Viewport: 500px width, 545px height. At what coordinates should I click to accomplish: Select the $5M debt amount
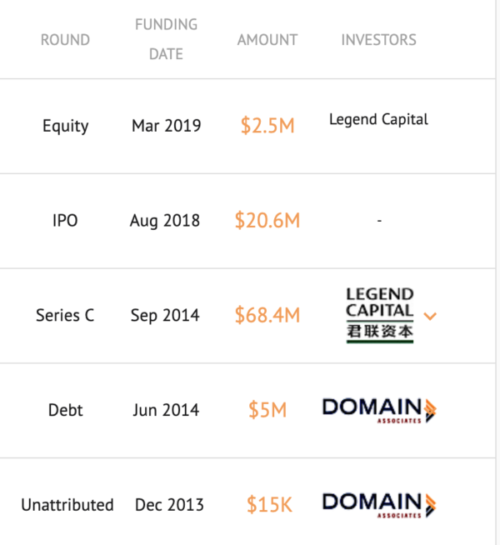[268, 410]
